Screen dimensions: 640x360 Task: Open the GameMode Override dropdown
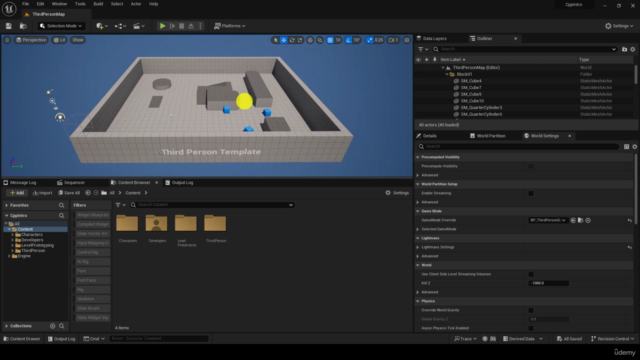tap(548, 220)
